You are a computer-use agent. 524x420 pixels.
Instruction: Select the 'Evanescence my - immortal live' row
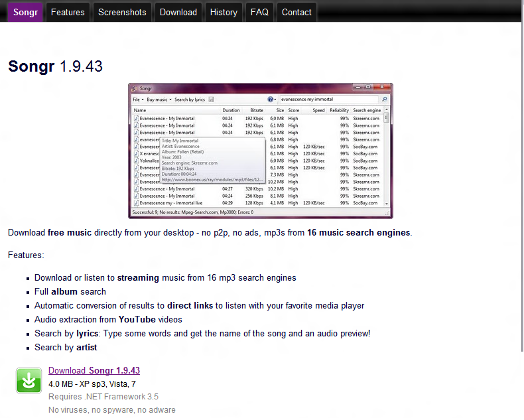(258, 202)
